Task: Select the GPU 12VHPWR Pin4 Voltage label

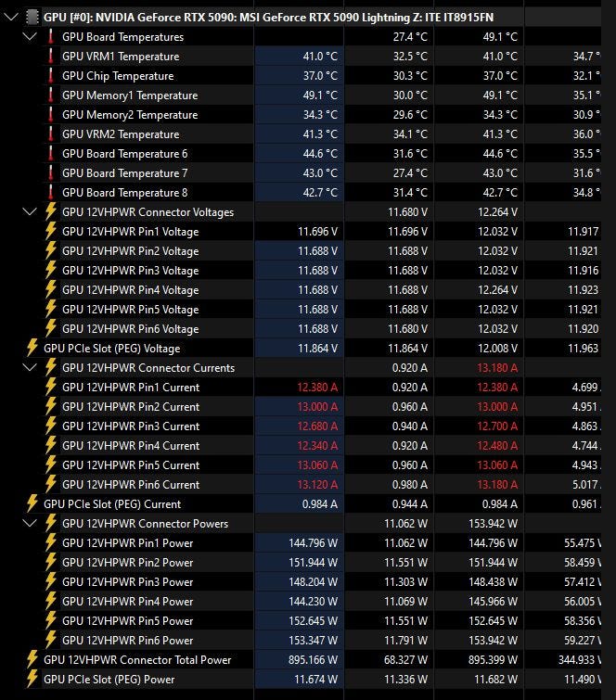Action: [x=131, y=289]
